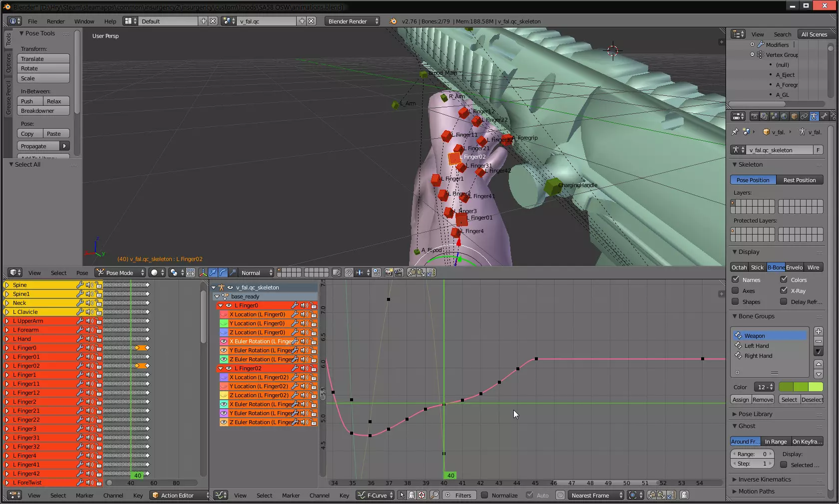Open the Channel menu in graph editor

[x=319, y=496]
